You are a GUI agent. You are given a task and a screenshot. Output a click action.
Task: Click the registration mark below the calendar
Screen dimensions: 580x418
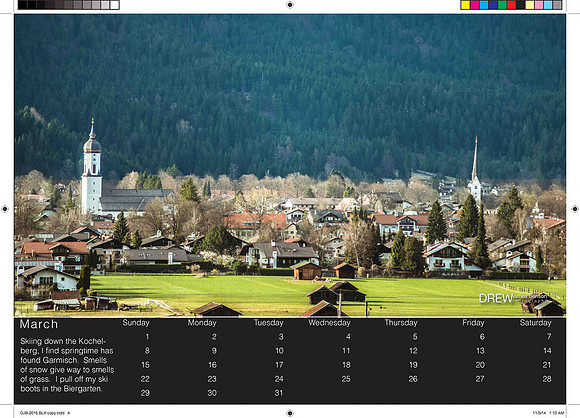290,413
